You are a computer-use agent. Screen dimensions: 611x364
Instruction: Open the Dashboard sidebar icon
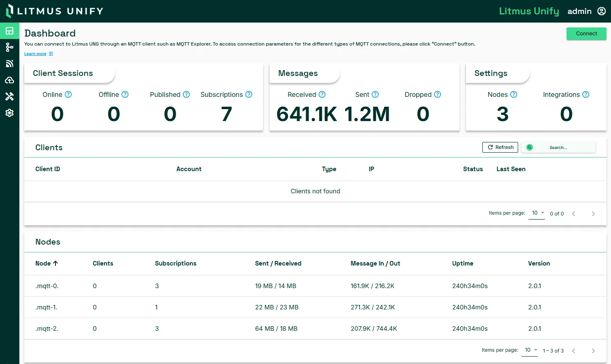coord(9,31)
